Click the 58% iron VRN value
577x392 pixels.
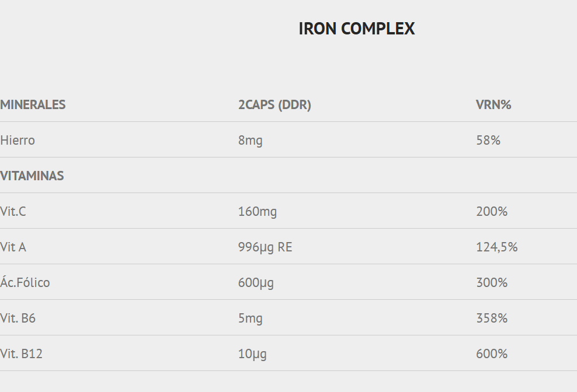coord(488,141)
